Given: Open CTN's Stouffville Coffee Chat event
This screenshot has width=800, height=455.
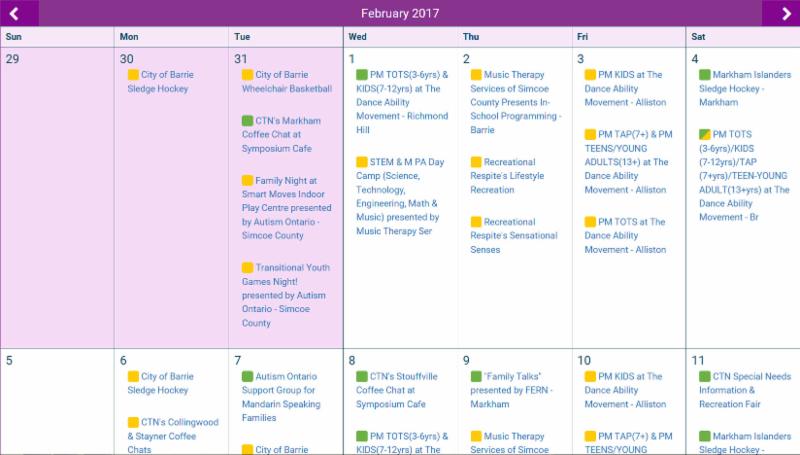Looking at the screenshot, I should 399,390.
